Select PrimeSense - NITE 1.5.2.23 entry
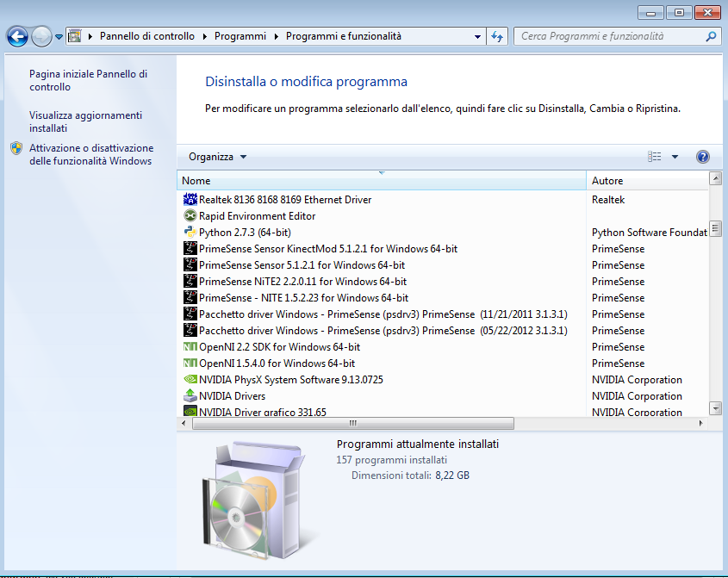Image resolution: width=728 pixels, height=578 pixels. point(303,297)
